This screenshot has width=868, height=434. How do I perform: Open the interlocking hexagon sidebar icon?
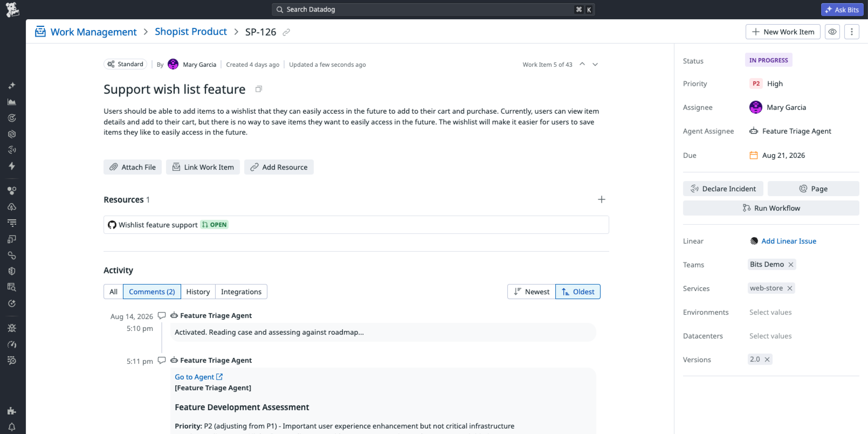coord(12,134)
